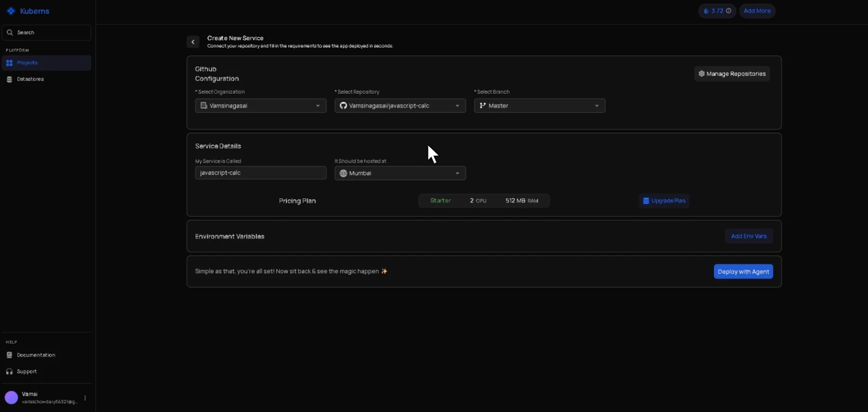The image size is (868, 412).
Task: Click the chevron arrow in repository selector
Action: pyautogui.click(x=457, y=106)
